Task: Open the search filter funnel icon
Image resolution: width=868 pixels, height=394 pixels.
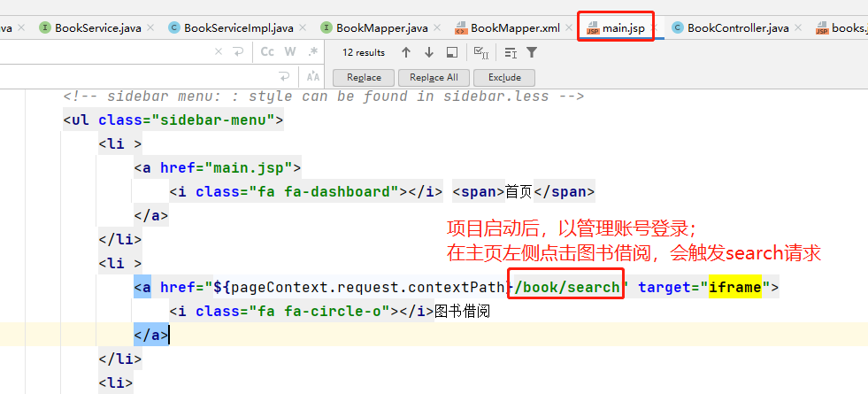Action: coord(532,52)
